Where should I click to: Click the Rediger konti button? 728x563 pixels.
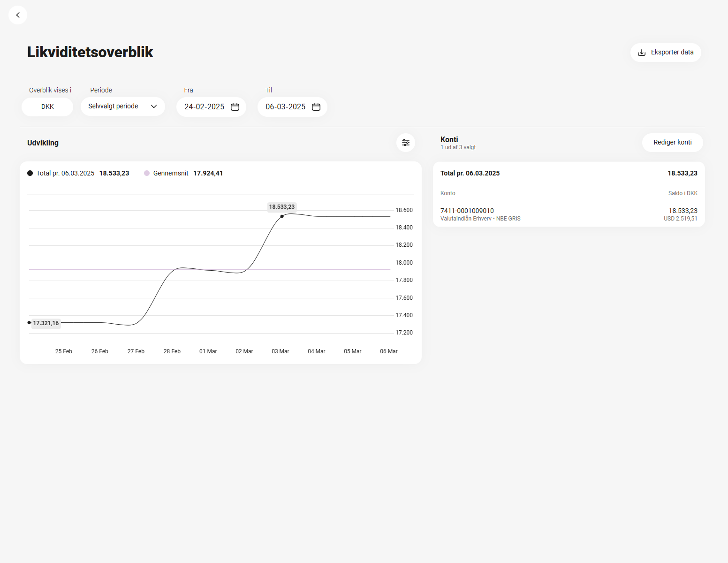[x=673, y=143]
